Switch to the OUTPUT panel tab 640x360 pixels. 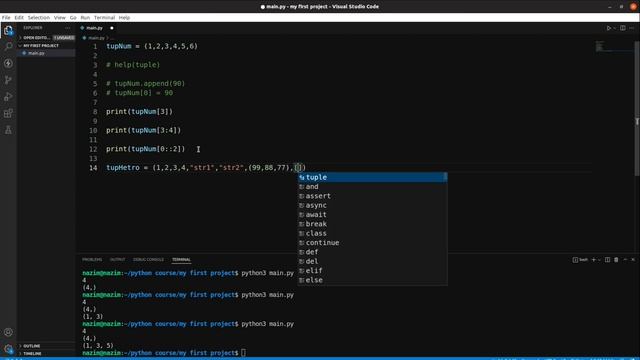(117, 260)
